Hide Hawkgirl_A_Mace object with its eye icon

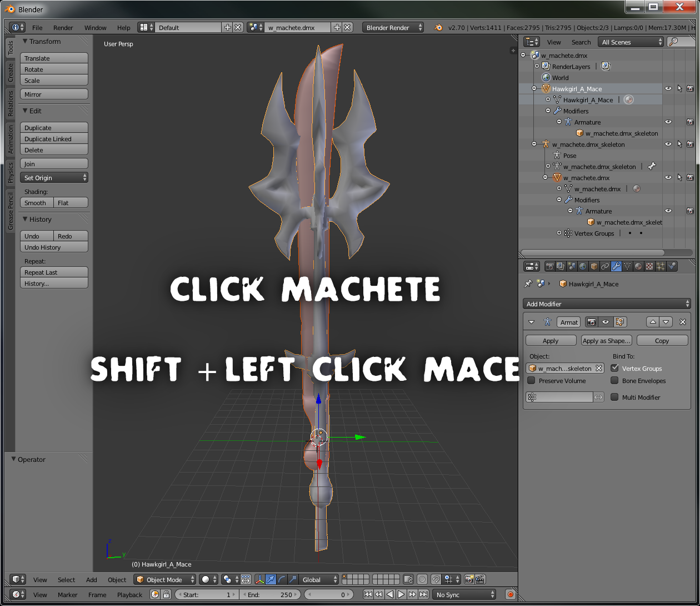coord(668,88)
